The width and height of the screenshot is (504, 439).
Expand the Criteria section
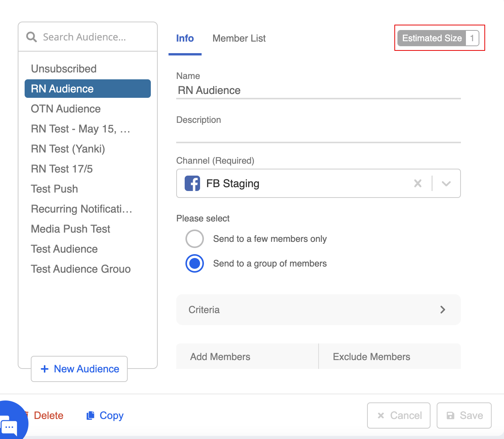[319, 310]
